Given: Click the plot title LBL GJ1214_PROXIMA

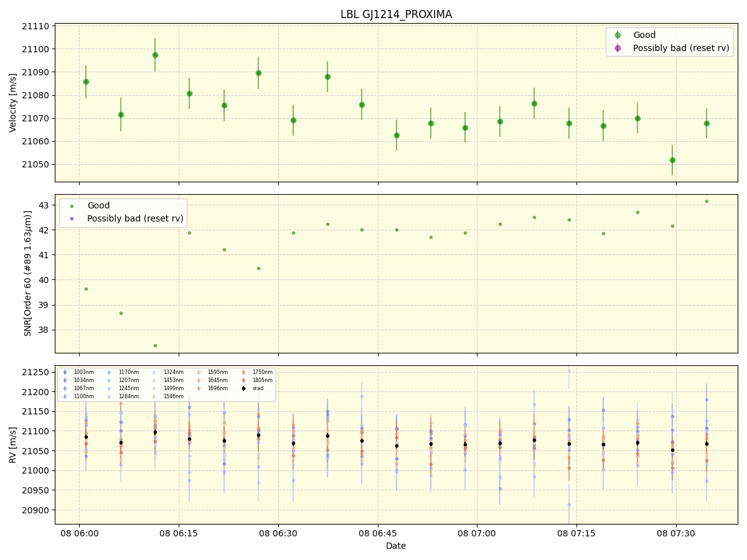Looking at the screenshot, I should coord(396,14).
